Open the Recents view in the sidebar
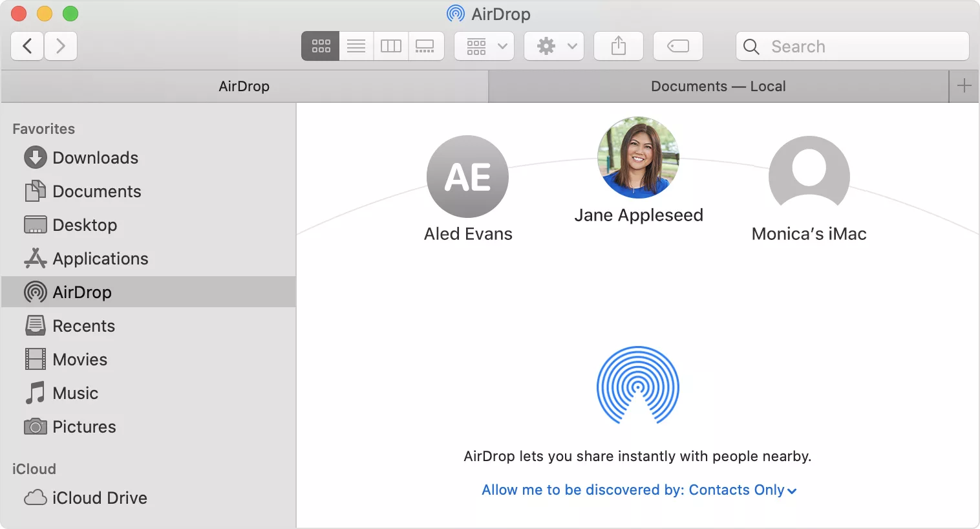Screen dimensions: 980x529 coord(84,325)
